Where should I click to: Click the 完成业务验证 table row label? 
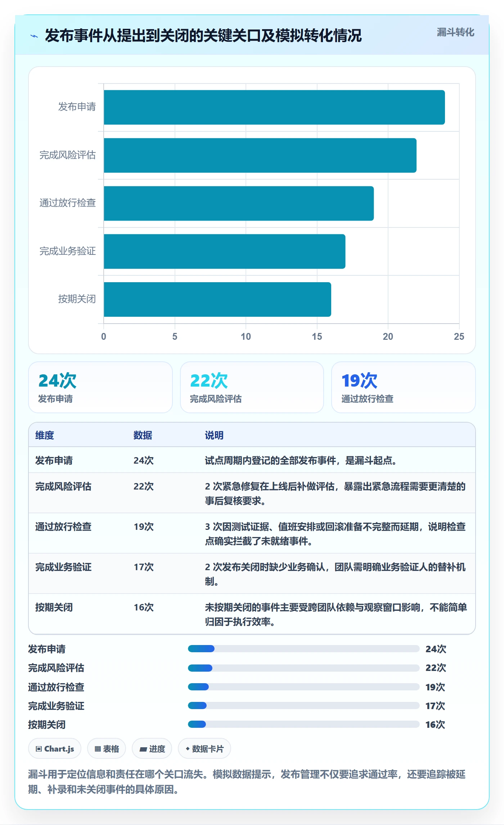click(x=63, y=567)
